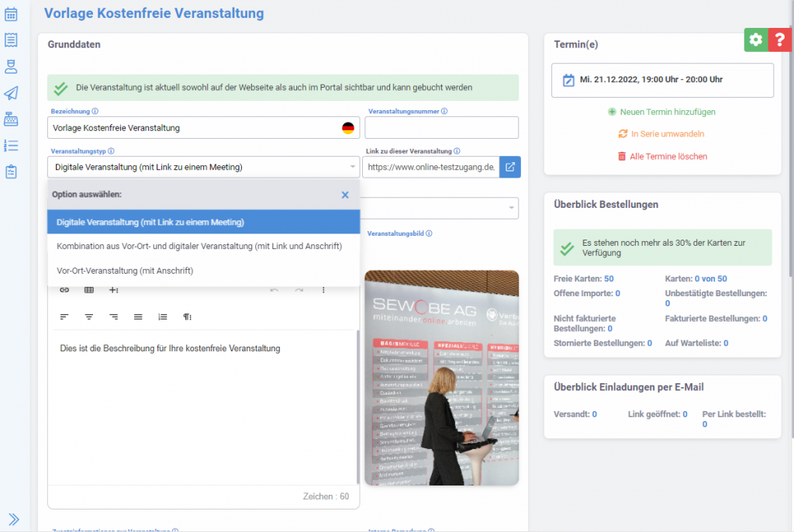Image resolution: width=794 pixels, height=532 pixels.
Task: Click Versandt: 0 under Einladungen
Action: 575,414
